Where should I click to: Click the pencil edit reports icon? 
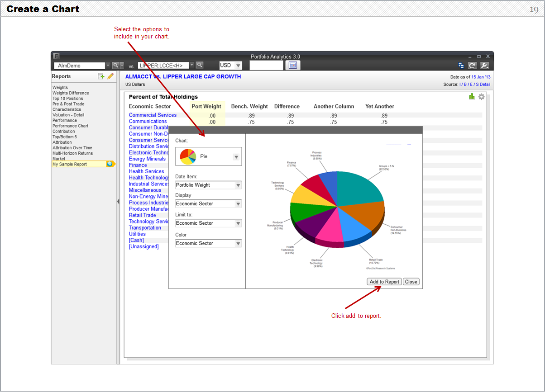(110, 76)
